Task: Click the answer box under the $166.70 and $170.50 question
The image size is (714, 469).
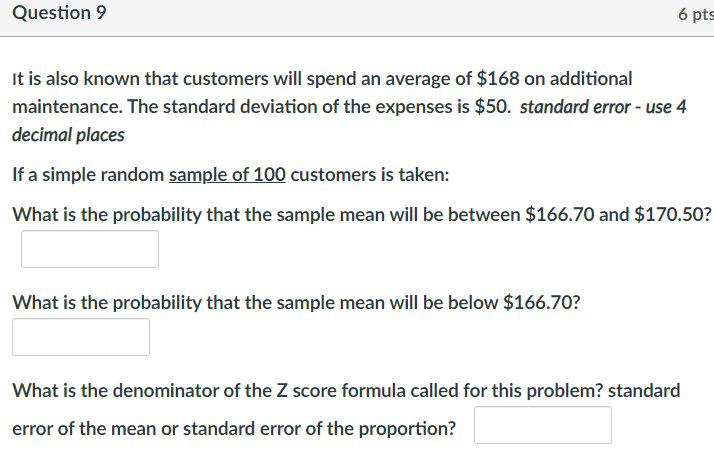Action: 90,249
